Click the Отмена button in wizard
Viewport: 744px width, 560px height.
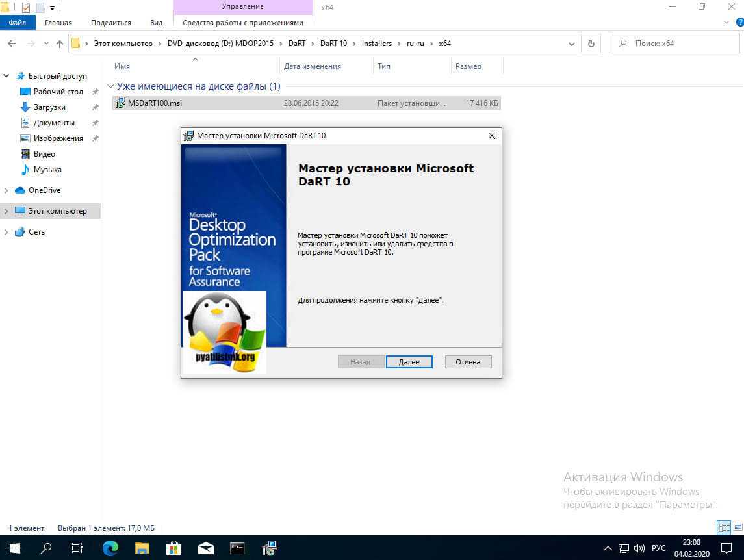(468, 362)
